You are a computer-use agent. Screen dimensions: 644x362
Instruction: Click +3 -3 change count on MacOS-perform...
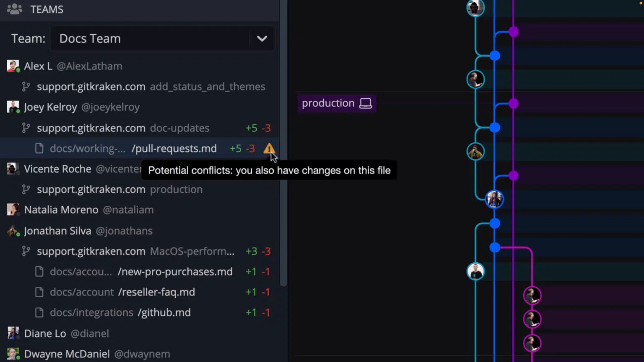tap(258, 251)
